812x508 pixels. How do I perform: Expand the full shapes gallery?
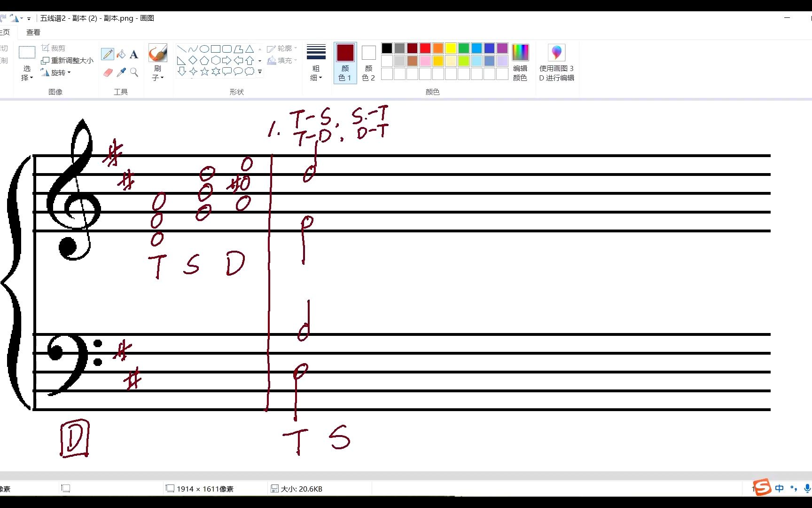260,71
